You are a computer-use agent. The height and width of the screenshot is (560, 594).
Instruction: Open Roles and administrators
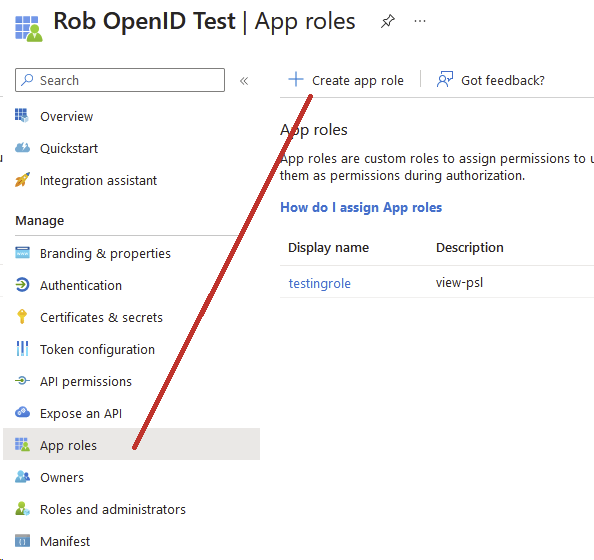(x=113, y=510)
